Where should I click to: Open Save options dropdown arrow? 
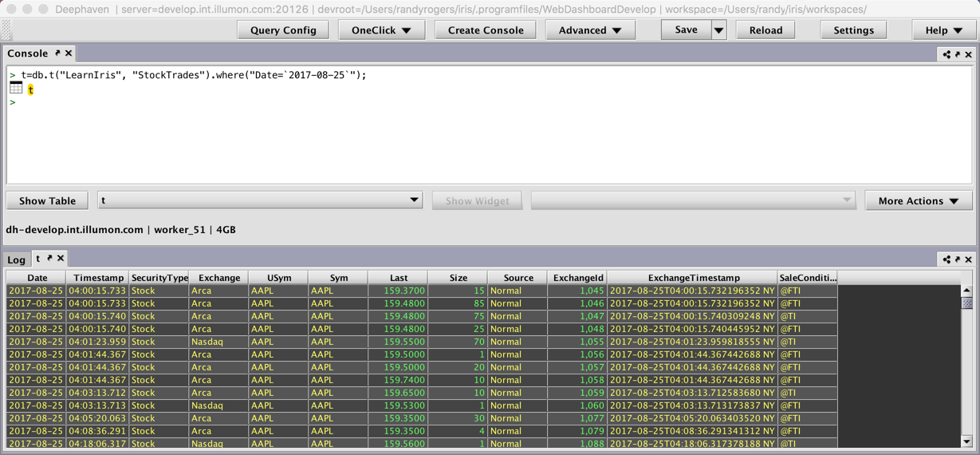click(x=718, y=30)
